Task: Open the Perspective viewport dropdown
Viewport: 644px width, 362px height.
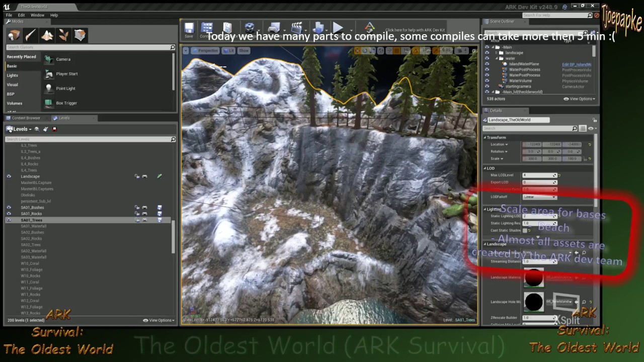Action: point(205,51)
